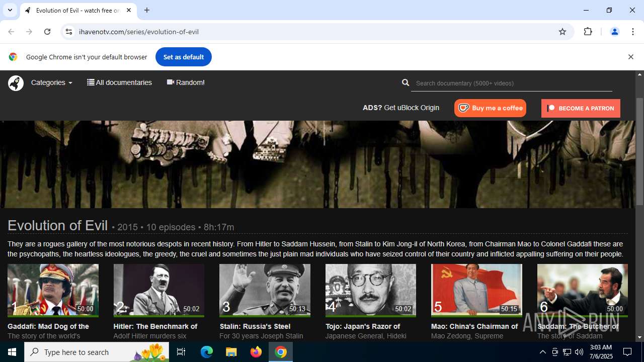Show hidden system tray icons

tap(542, 352)
